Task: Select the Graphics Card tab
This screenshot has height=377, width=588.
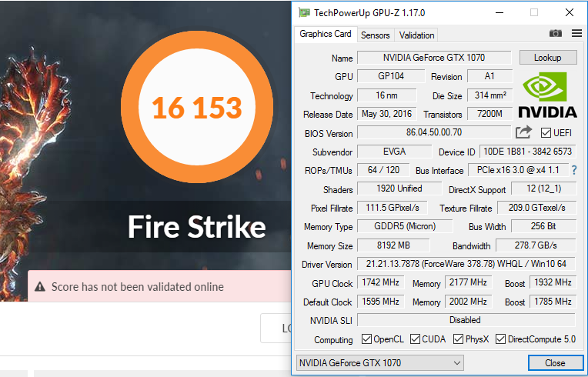Action: [x=326, y=34]
